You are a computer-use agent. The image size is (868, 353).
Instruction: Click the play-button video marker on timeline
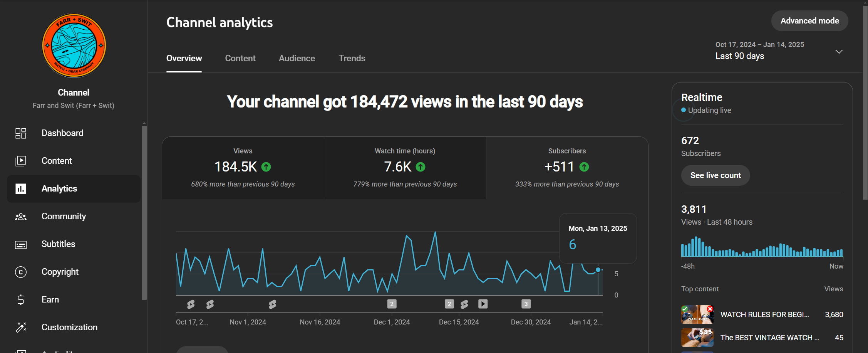point(483,304)
